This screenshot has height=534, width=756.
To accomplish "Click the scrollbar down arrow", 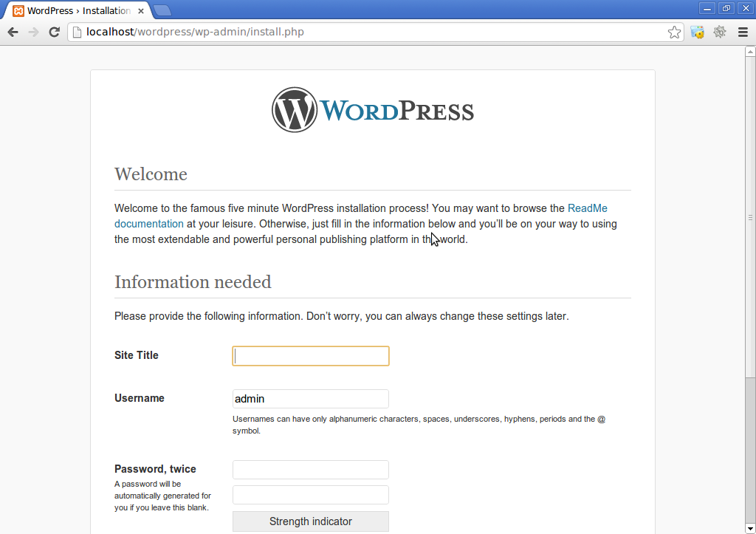I will pyautogui.click(x=750, y=529).
